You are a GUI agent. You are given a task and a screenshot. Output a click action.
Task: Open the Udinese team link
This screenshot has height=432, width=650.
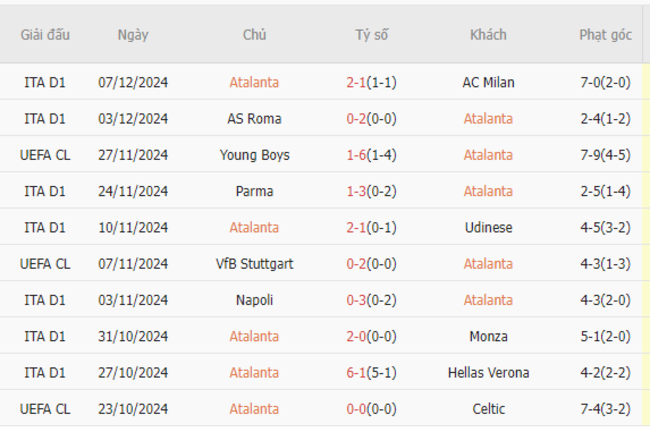[x=488, y=227]
